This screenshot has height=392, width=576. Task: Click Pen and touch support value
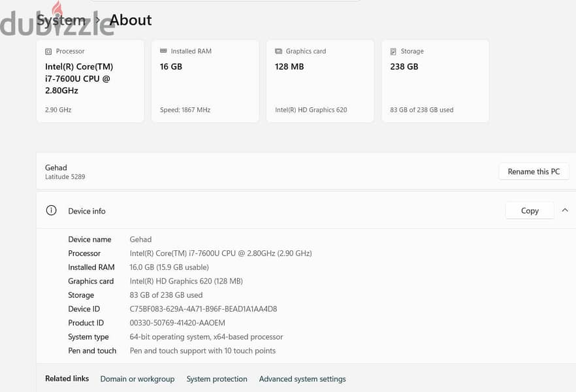click(x=202, y=351)
